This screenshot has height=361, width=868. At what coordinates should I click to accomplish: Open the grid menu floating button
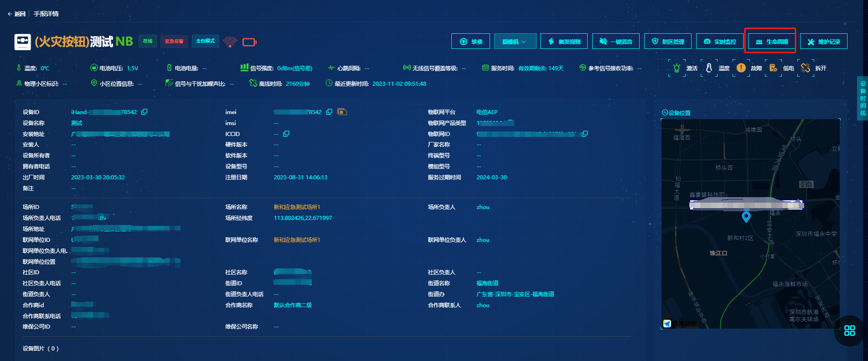(x=850, y=331)
